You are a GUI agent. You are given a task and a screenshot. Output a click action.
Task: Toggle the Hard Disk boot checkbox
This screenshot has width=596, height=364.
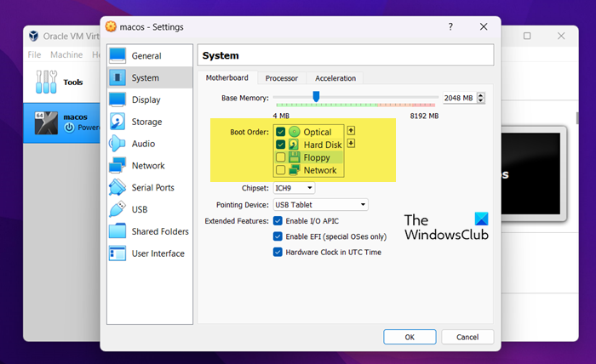(x=280, y=145)
